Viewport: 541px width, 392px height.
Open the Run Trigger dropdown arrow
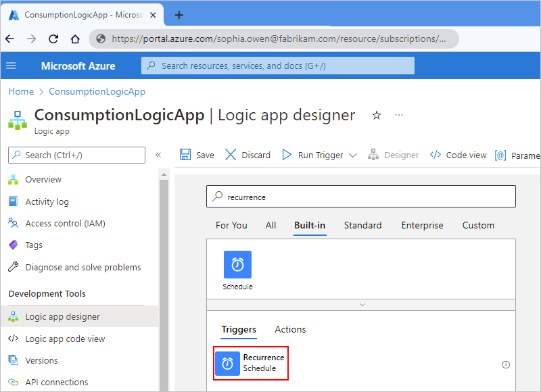352,155
